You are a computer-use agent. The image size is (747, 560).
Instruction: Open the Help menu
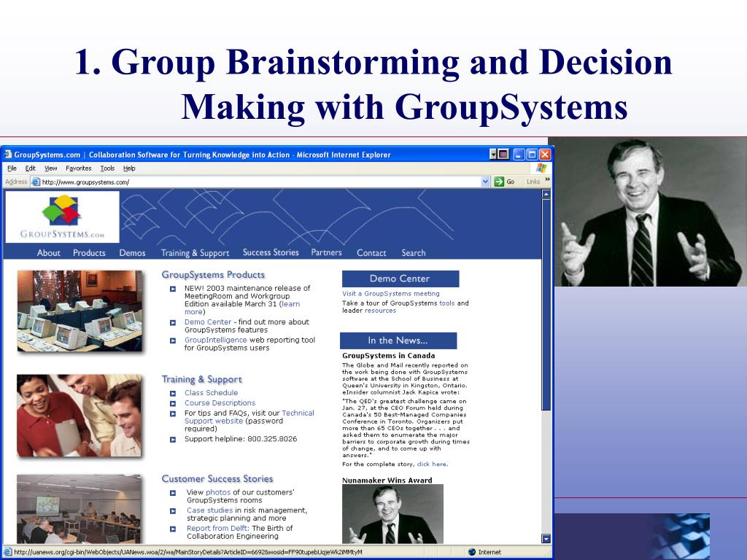pos(129,168)
